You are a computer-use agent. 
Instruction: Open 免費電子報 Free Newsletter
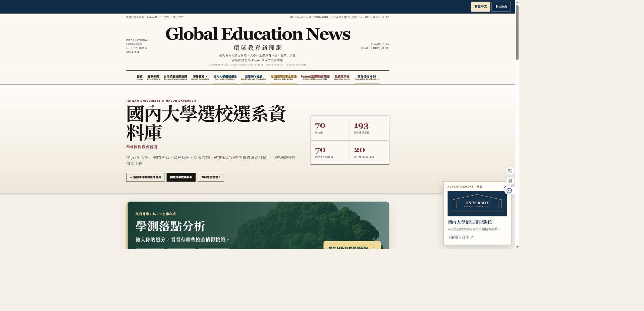[x=342, y=77]
